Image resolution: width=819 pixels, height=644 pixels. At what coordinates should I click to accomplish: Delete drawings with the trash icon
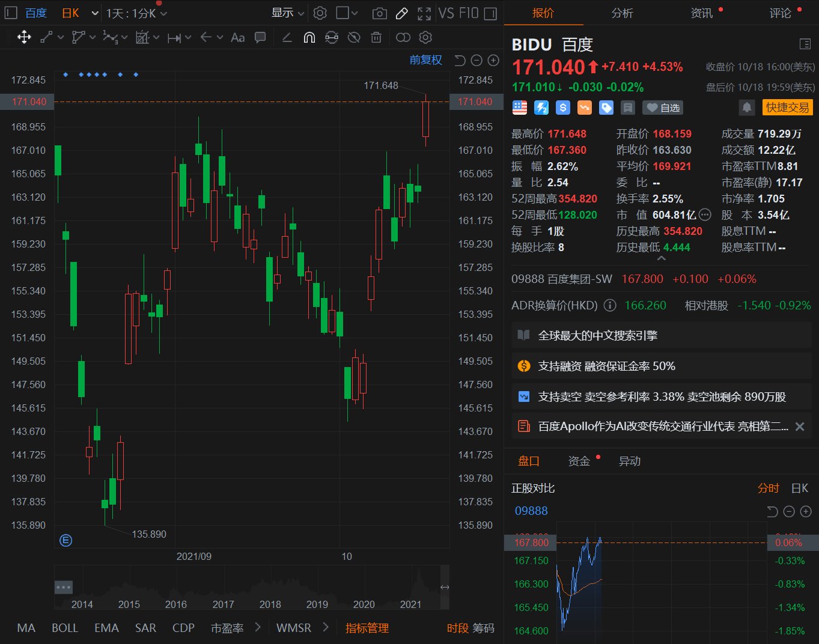click(x=376, y=37)
